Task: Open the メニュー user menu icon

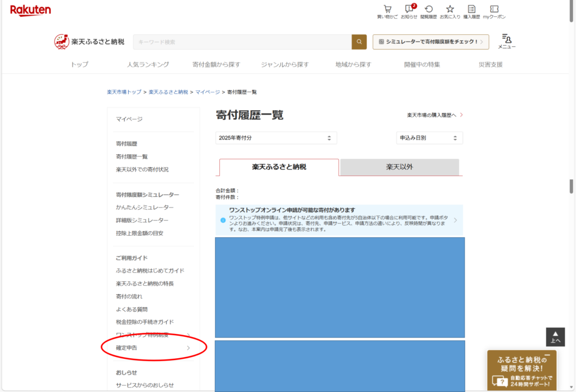Action: pyautogui.click(x=506, y=41)
